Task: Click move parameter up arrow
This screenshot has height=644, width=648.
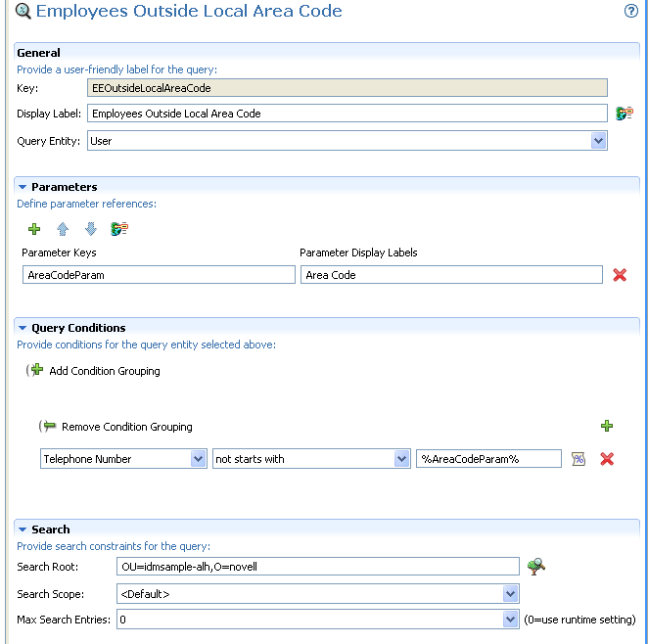Action: 63,229
